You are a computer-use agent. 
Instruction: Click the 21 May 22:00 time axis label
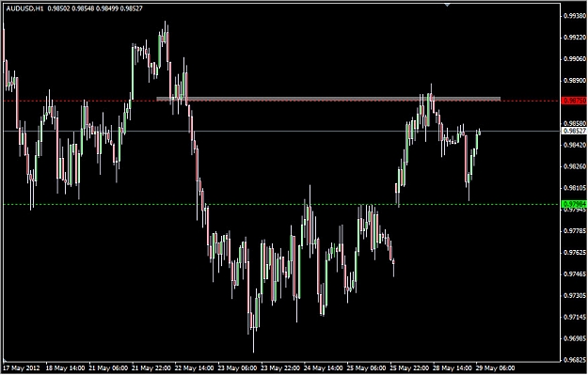pyautogui.click(x=151, y=367)
